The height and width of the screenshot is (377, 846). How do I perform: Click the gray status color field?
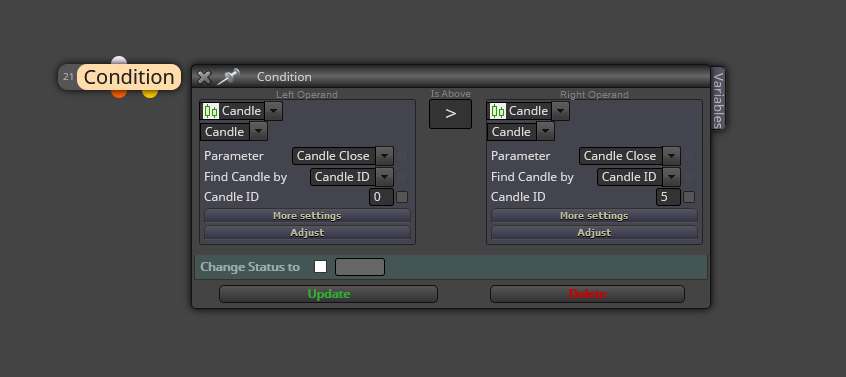[360, 267]
